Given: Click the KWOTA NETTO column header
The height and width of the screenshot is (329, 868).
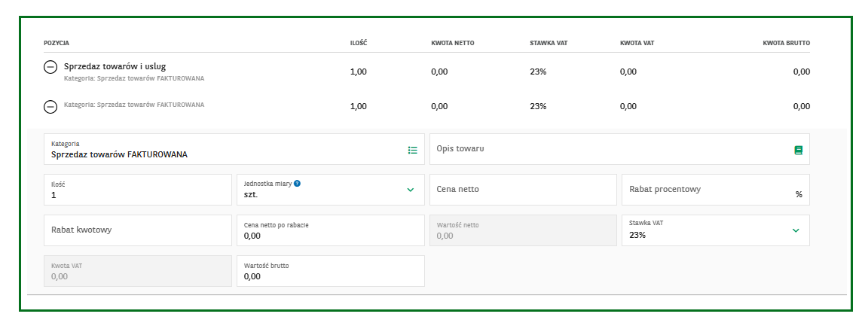Looking at the screenshot, I should (453, 43).
